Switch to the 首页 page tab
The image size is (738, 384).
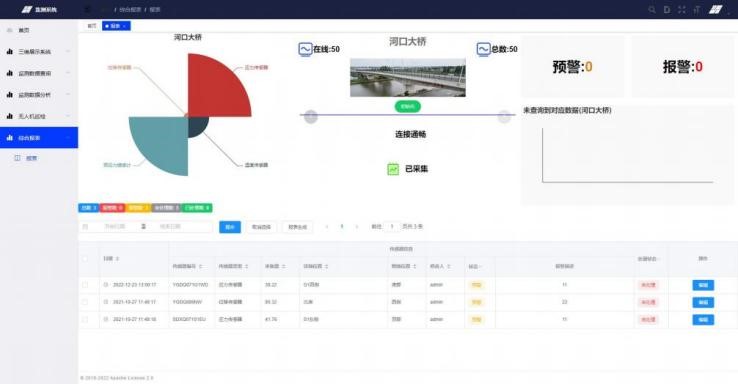(x=92, y=26)
